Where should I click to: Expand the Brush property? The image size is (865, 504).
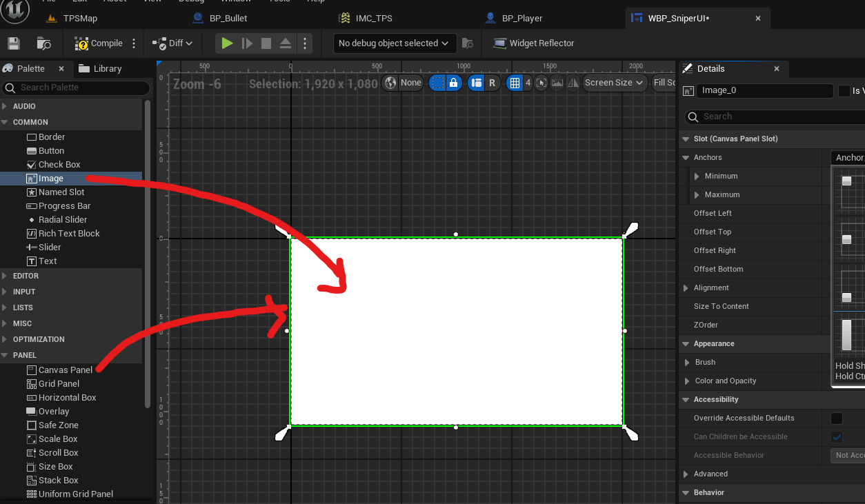686,363
